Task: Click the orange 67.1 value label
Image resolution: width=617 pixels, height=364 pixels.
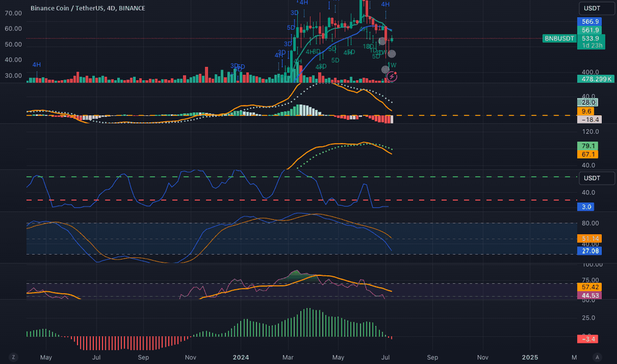Action: click(x=588, y=155)
